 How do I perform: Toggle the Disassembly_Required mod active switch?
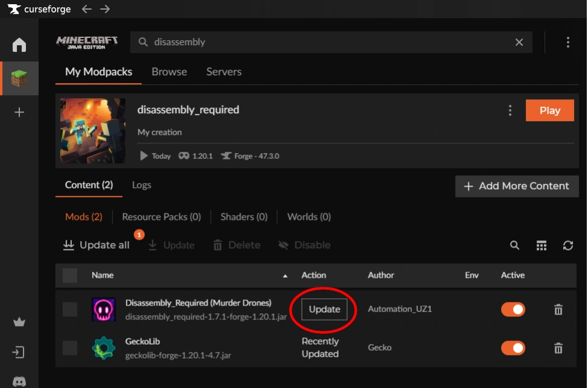point(513,309)
